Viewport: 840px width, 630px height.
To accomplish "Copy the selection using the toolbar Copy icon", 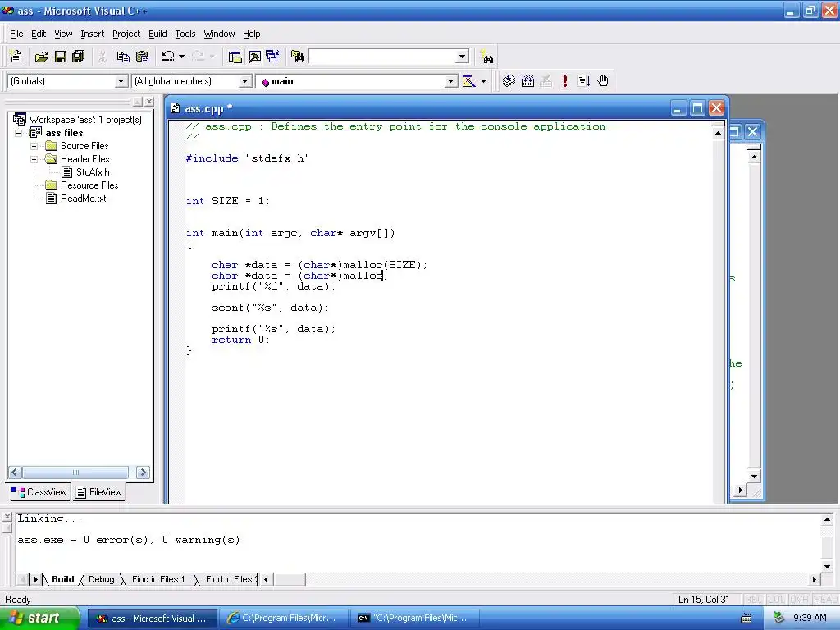I will click(123, 57).
